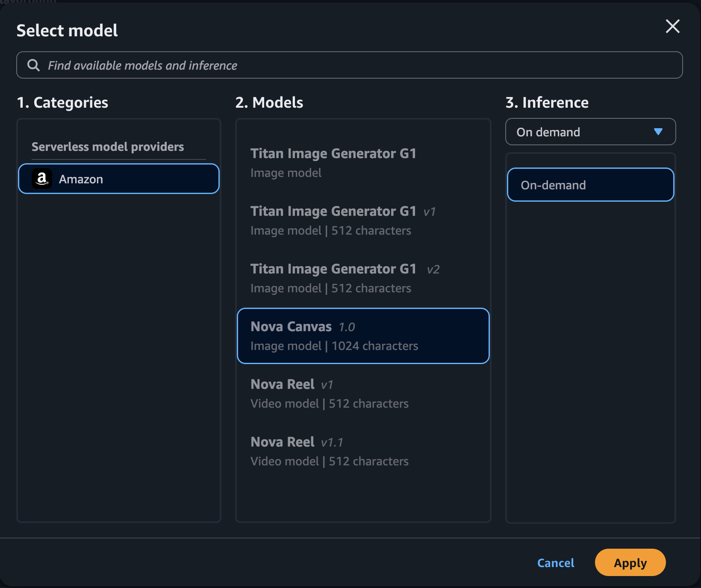Click the Inference section heading
Screen dimensions: 701x588
click(x=547, y=102)
